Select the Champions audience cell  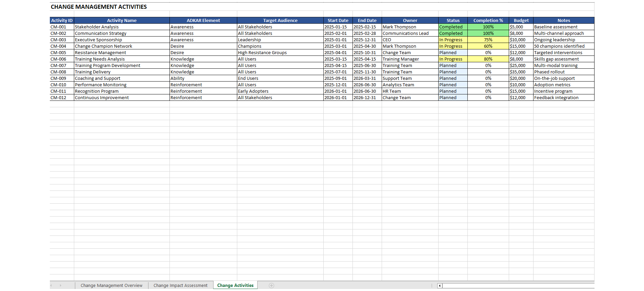[x=280, y=46]
